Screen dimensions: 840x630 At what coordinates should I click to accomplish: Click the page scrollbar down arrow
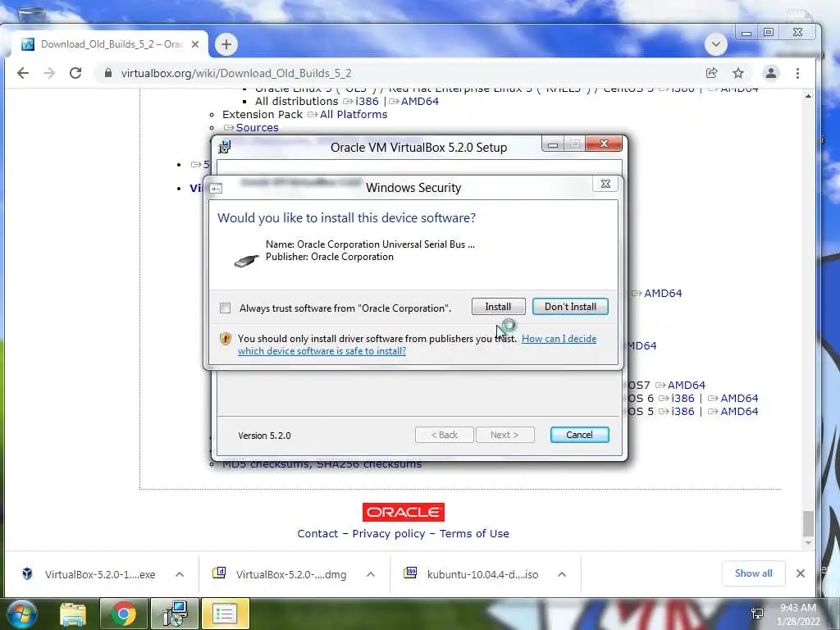tap(808, 543)
